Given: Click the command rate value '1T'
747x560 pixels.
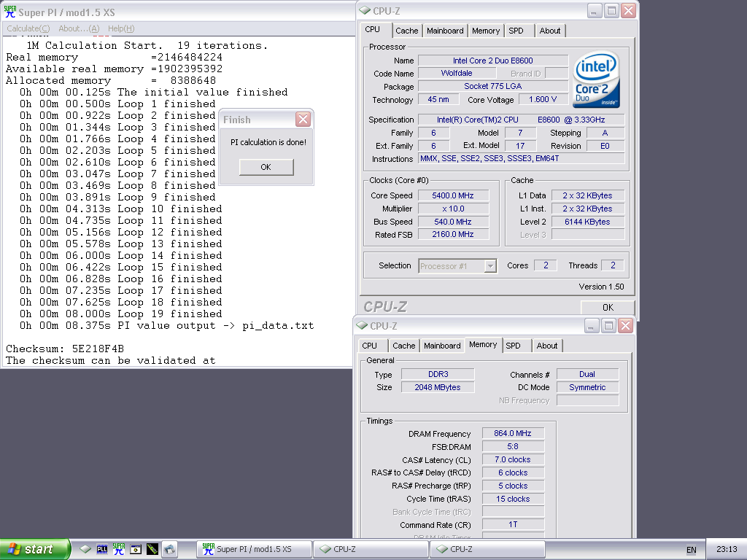Looking at the screenshot, I should pos(513,524).
